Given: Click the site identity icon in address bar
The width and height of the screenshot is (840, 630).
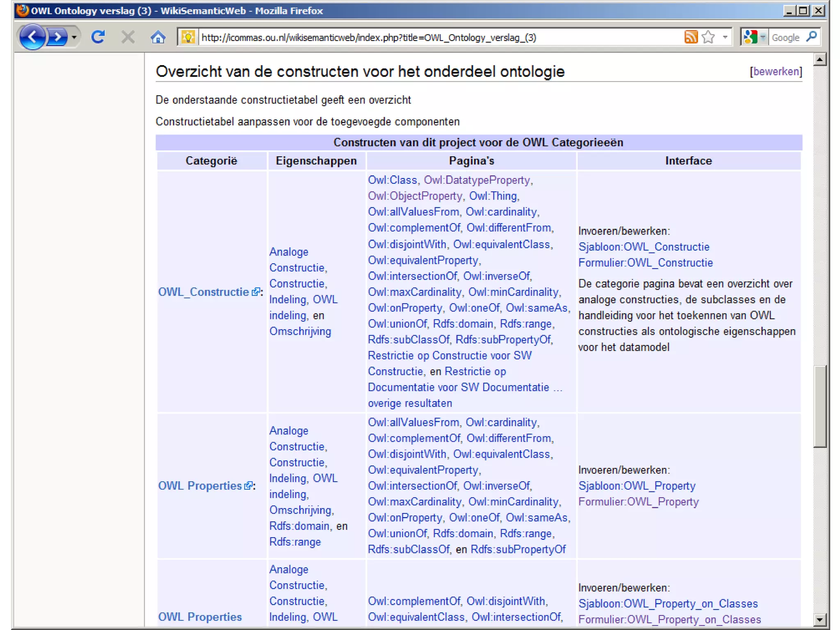Looking at the screenshot, I should click(188, 37).
